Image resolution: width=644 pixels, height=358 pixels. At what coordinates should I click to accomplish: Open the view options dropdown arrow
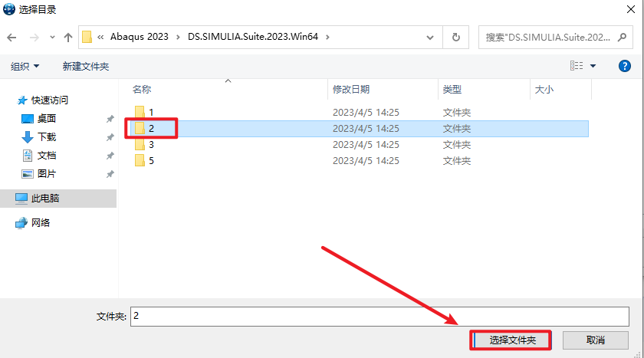coord(593,67)
